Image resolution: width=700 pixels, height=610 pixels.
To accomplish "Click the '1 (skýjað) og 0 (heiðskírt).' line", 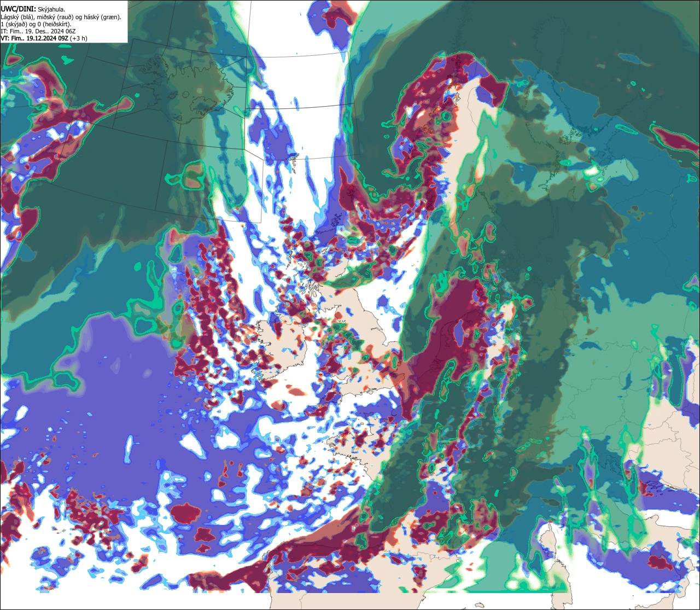I will point(36,24).
